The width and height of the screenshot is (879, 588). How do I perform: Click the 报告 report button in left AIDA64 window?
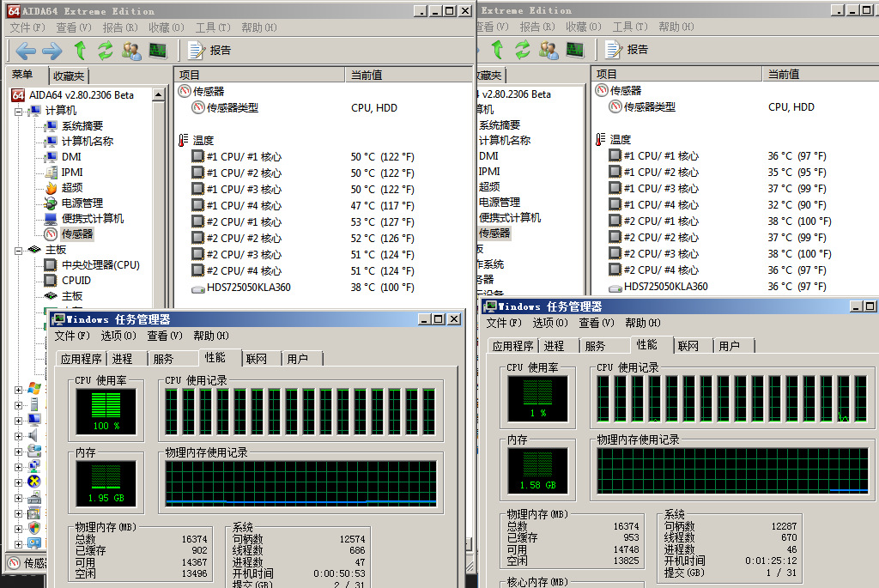209,51
